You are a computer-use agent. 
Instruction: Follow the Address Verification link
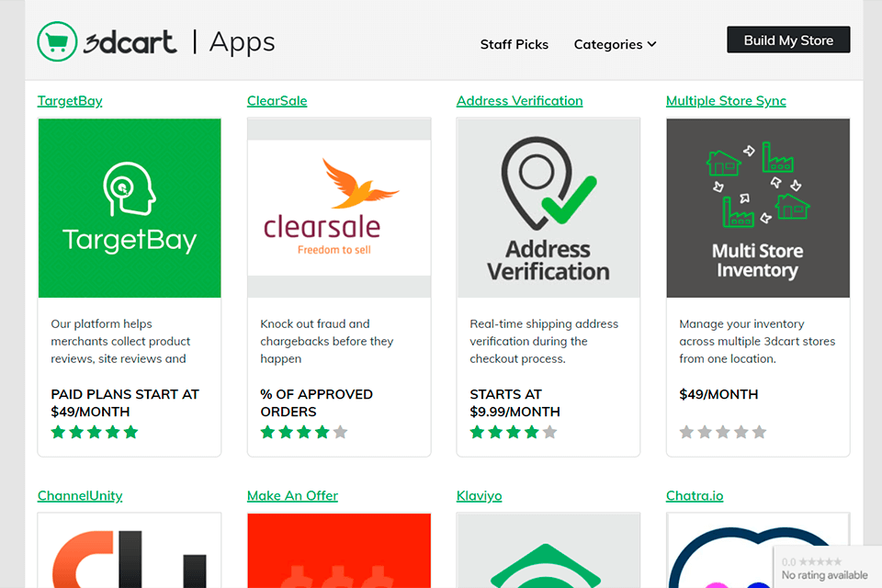(519, 100)
